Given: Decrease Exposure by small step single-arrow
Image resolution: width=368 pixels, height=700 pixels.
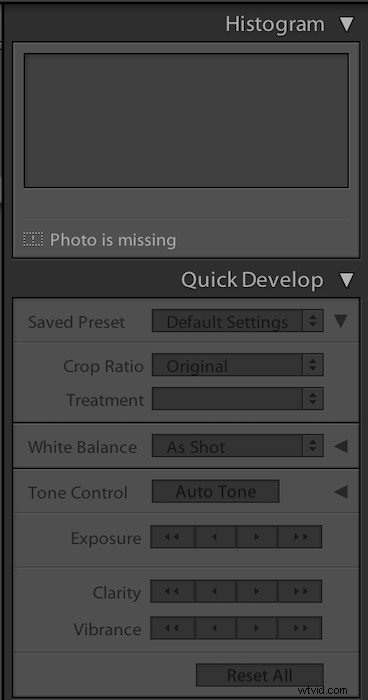Looking at the screenshot, I should click(x=215, y=537).
